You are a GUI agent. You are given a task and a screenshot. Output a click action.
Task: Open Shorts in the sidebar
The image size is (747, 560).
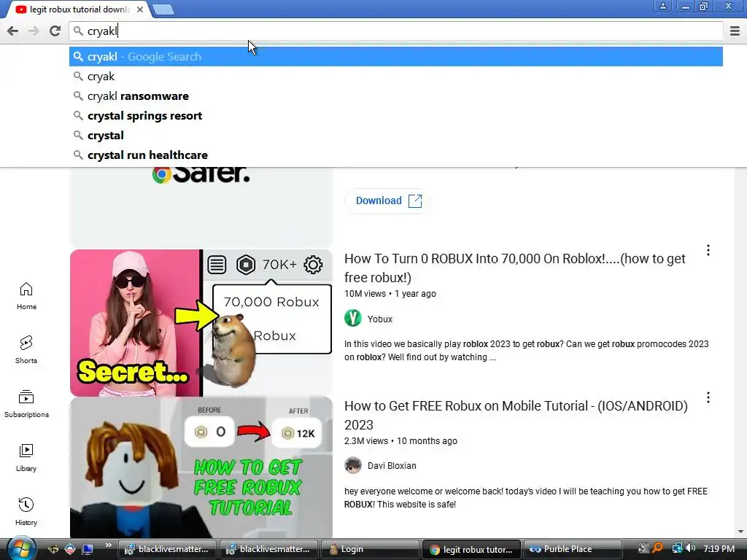click(26, 349)
